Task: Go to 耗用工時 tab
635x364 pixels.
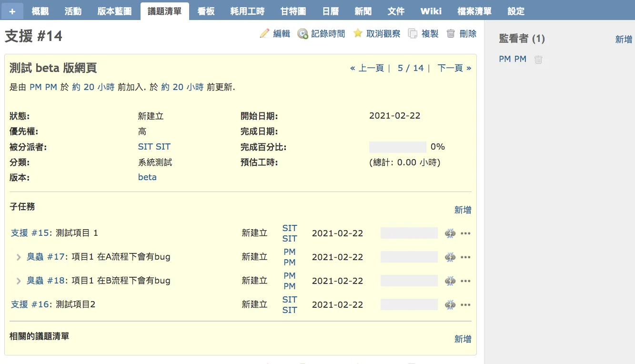Action: tap(247, 11)
